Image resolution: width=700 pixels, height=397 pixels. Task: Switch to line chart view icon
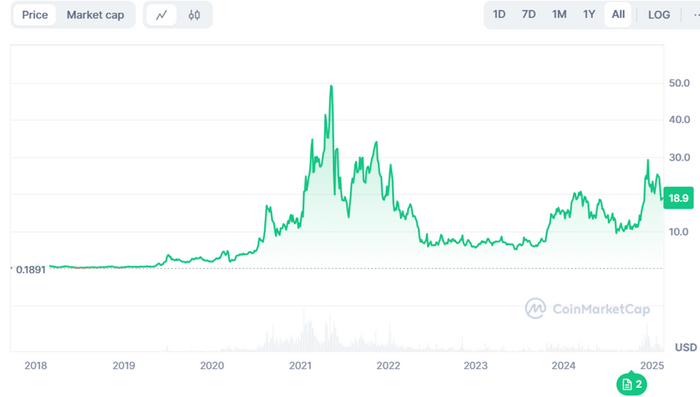(x=161, y=15)
